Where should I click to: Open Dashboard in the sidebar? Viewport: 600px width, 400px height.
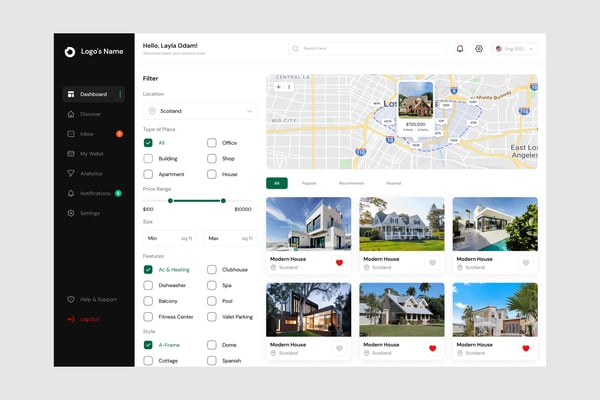[x=93, y=94]
